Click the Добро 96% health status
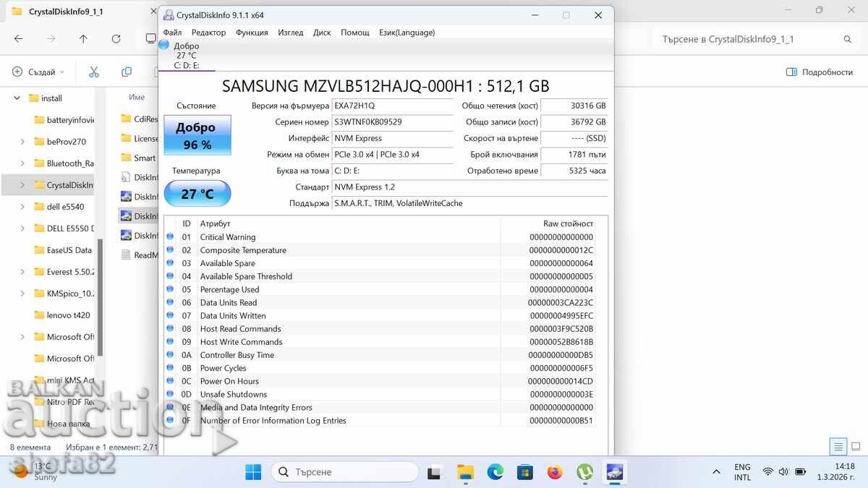 click(197, 134)
